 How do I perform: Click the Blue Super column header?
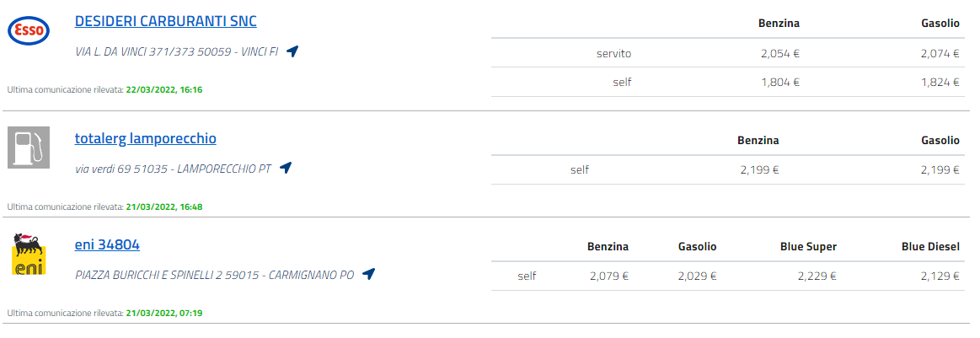tap(808, 247)
